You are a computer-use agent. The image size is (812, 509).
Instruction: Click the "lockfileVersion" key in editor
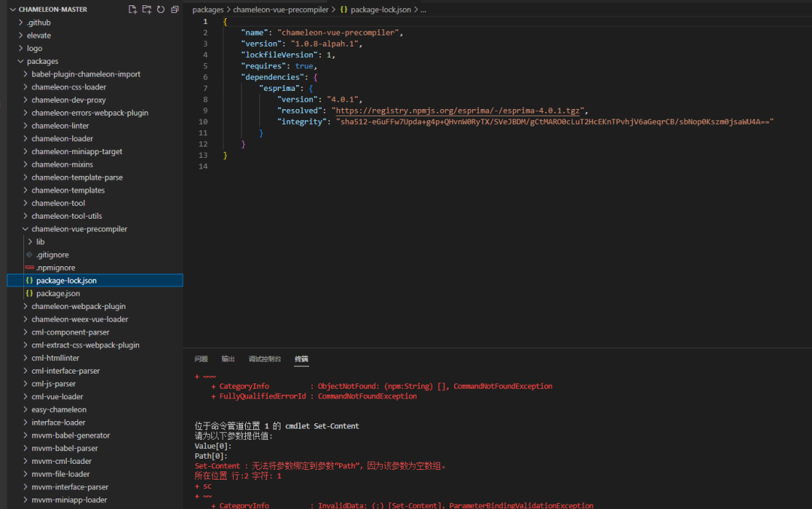pyautogui.click(x=280, y=54)
